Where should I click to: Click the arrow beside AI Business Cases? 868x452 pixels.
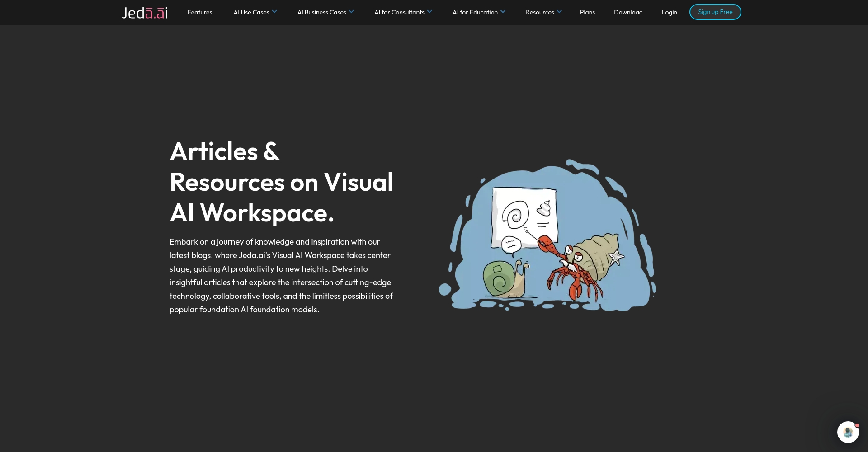click(351, 12)
